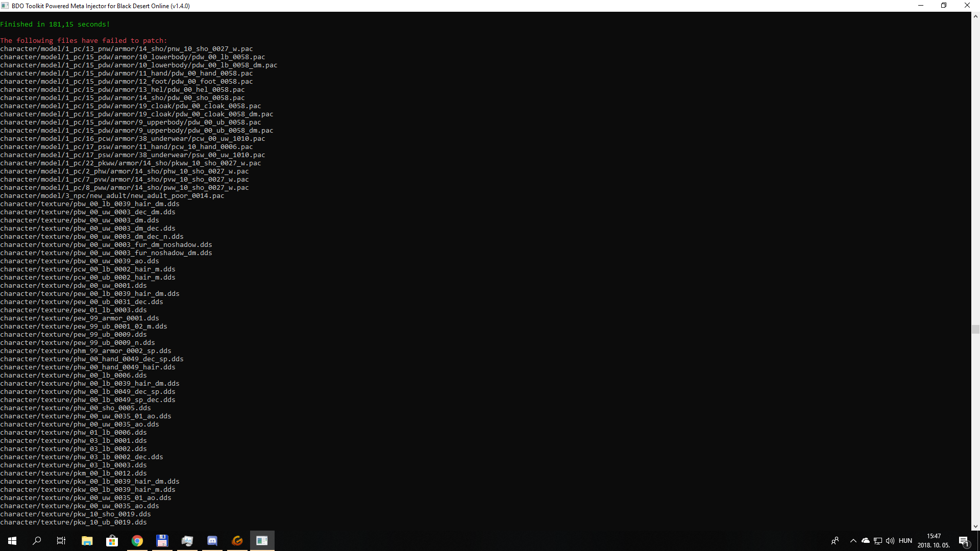Open the Discord taskbar icon
This screenshot has width=980, height=551.
coord(212,541)
